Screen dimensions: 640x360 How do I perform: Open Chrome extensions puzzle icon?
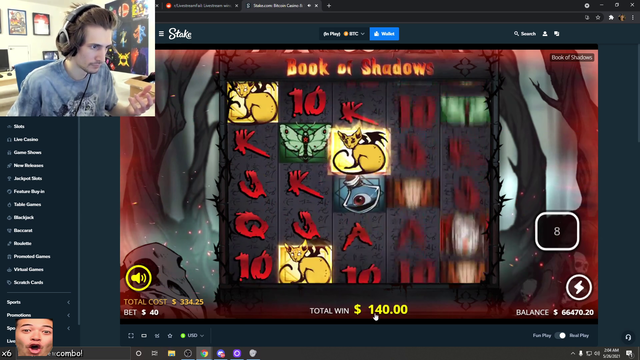click(x=611, y=18)
